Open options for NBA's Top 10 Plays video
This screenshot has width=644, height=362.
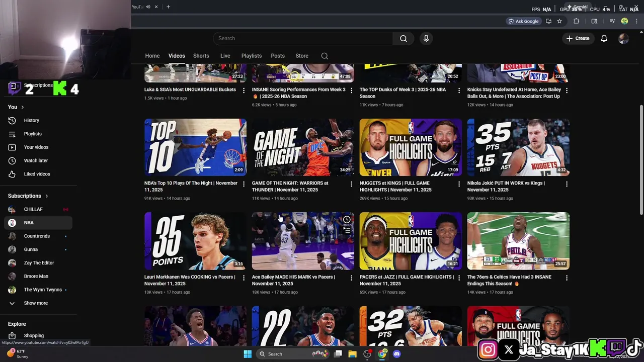click(244, 184)
